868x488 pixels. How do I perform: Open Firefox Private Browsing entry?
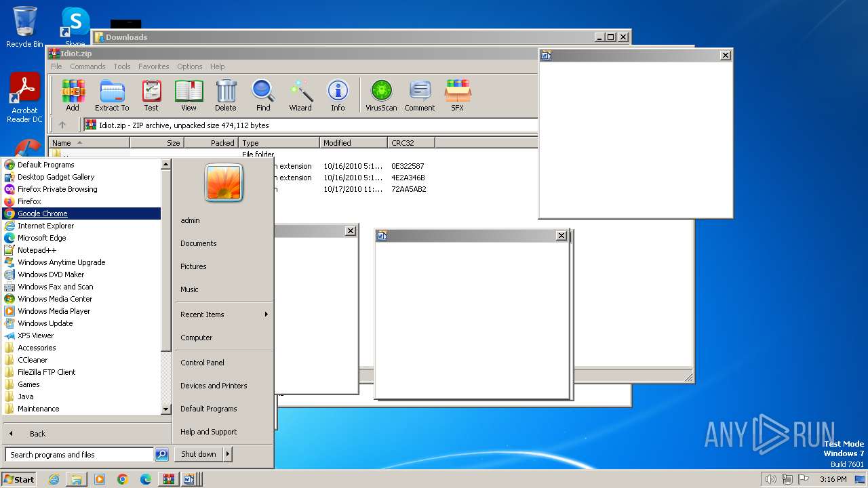pos(81,189)
